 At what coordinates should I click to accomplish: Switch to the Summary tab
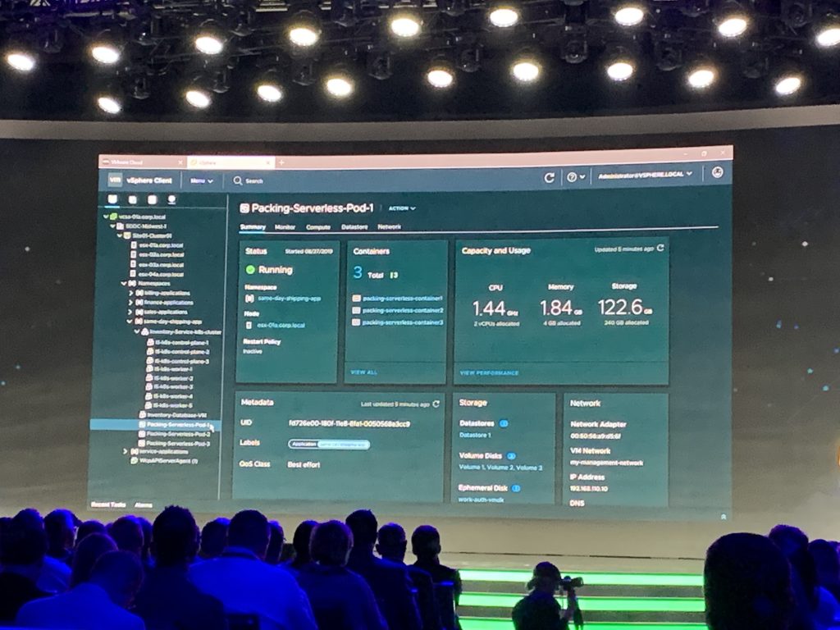(253, 227)
